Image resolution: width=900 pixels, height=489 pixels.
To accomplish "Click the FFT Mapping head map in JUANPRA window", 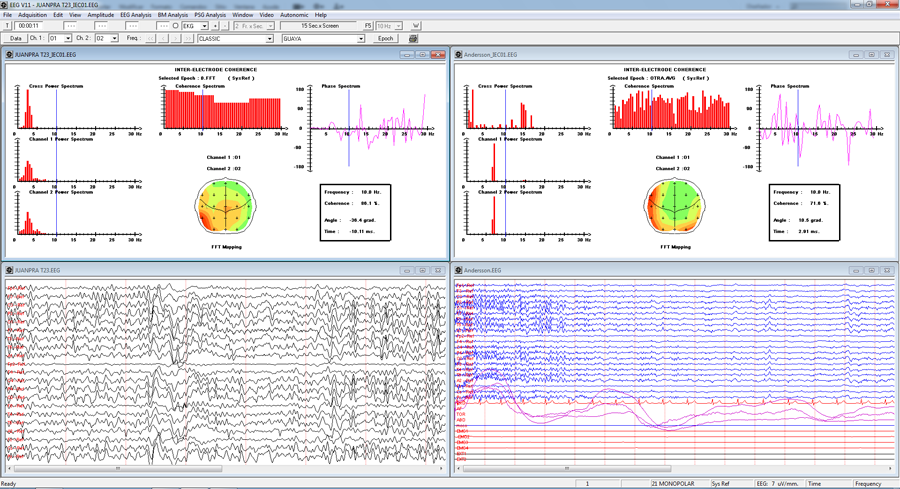I will point(226,207).
